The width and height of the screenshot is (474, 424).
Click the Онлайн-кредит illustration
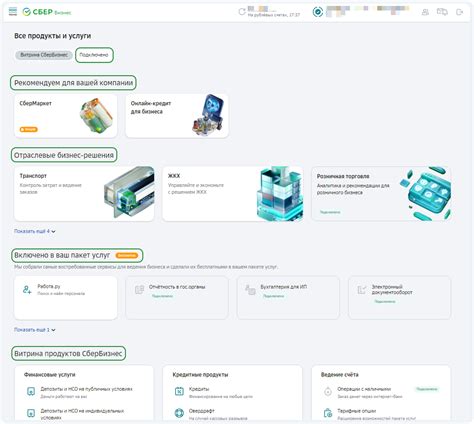pyautogui.click(x=208, y=114)
